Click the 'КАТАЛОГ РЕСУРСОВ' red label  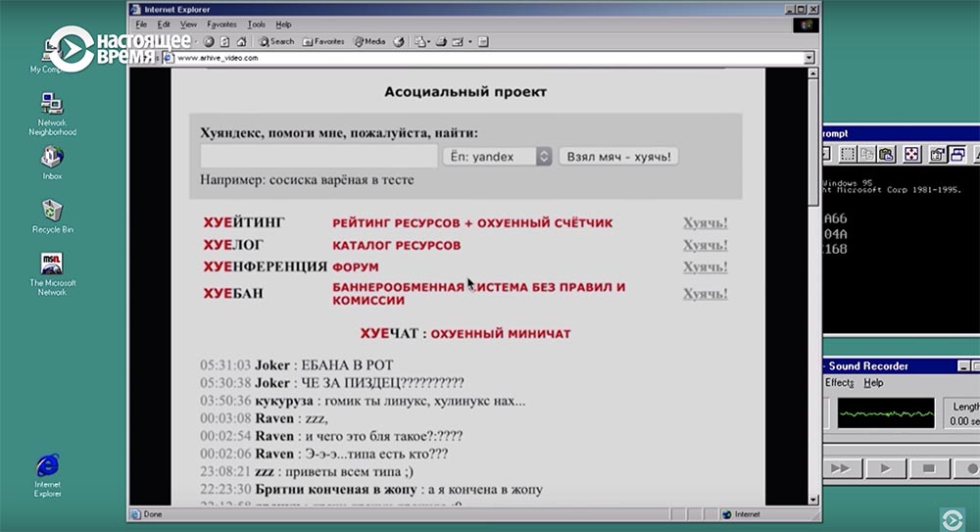click(396, 246)
